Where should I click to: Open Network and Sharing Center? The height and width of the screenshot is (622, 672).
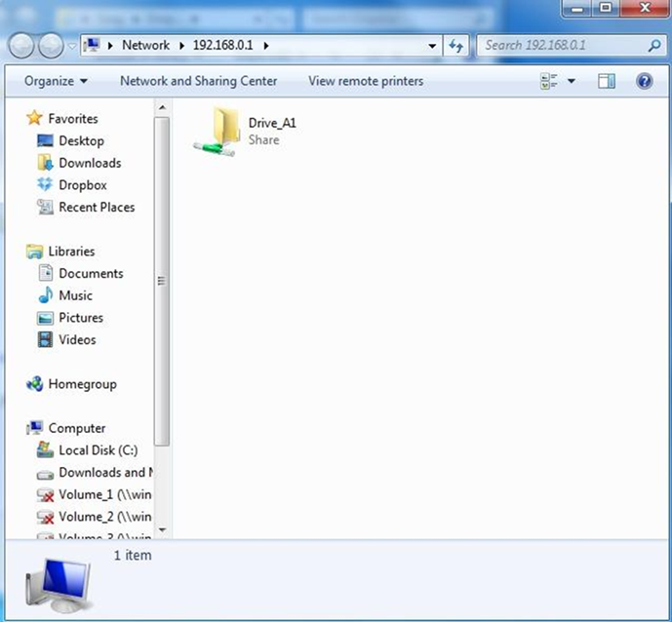tap(198, 82)
